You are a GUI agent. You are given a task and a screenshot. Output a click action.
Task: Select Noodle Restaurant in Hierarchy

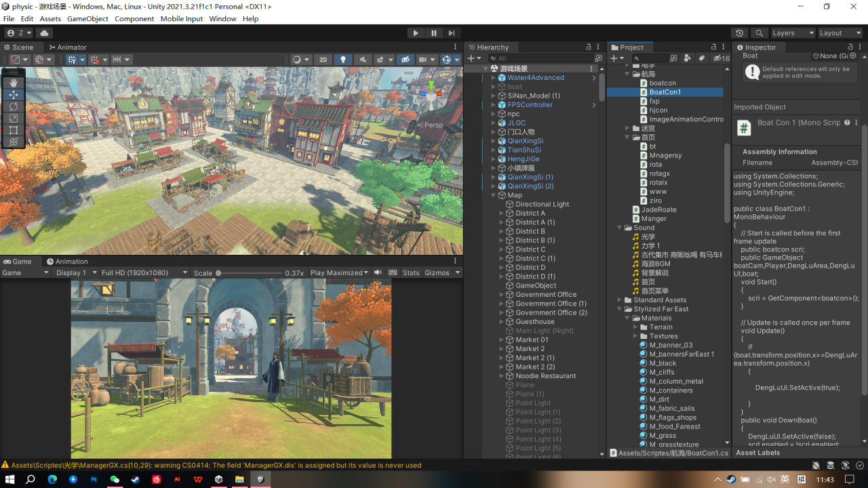pyautogui.click(x=545, y=376)
